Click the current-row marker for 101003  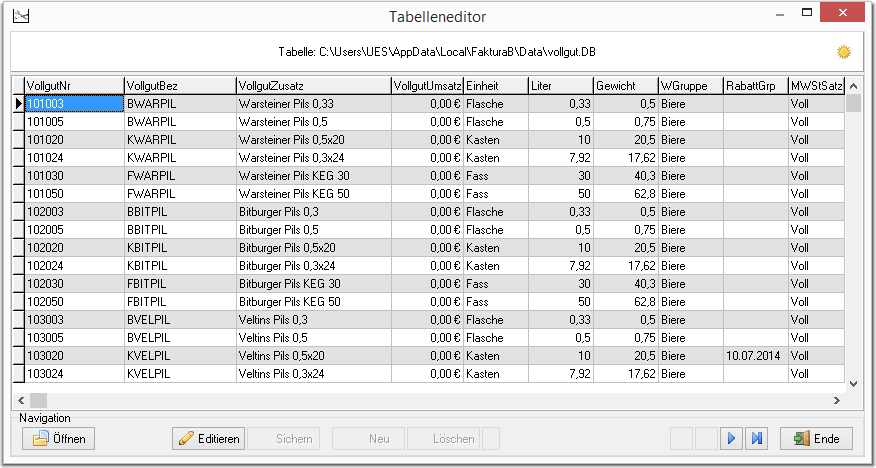(x=19, y=104)
